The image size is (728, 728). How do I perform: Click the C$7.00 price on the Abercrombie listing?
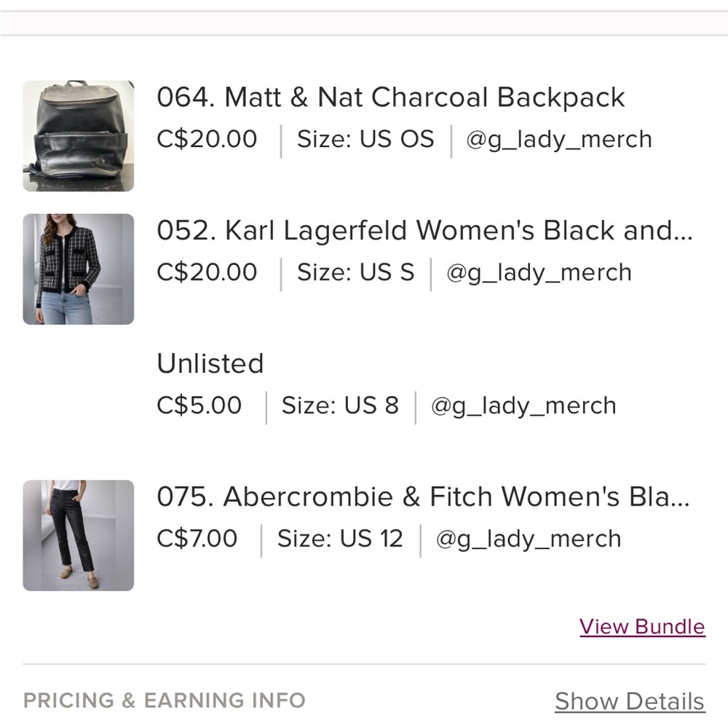197,539
